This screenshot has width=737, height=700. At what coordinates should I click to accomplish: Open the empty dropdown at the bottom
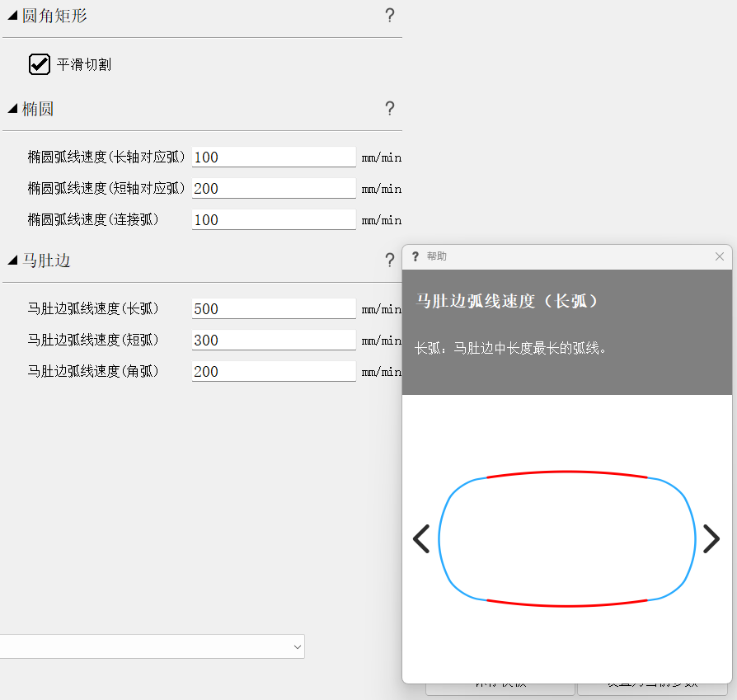tap(152, 647)
